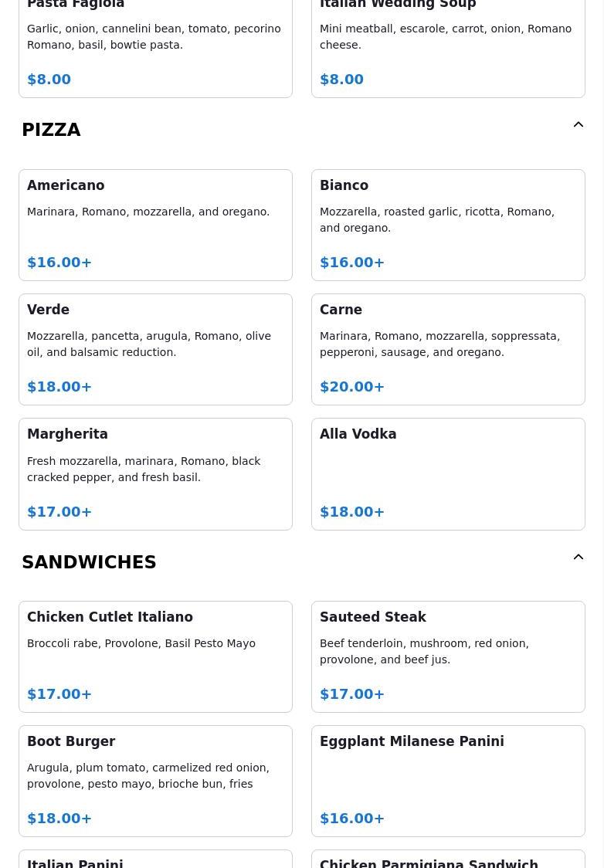The image size is (604, 868).
Task: Select Pasta Fagiola soup card
Action: tap(155, 48)
